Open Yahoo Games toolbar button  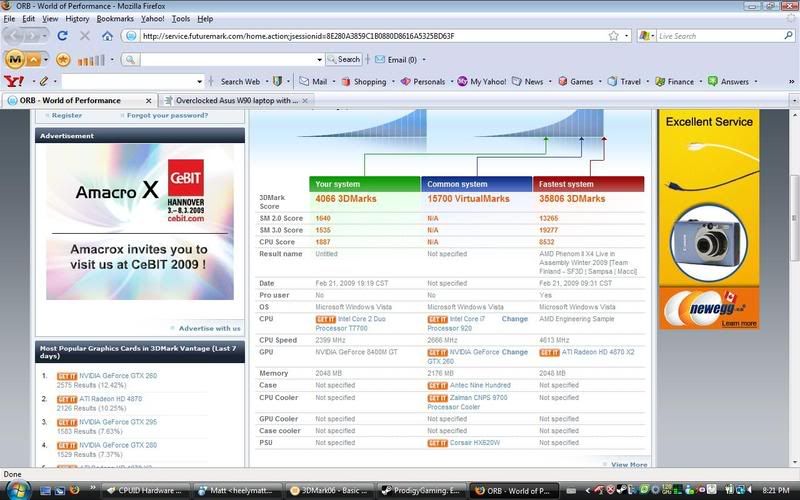pos(576,81)
